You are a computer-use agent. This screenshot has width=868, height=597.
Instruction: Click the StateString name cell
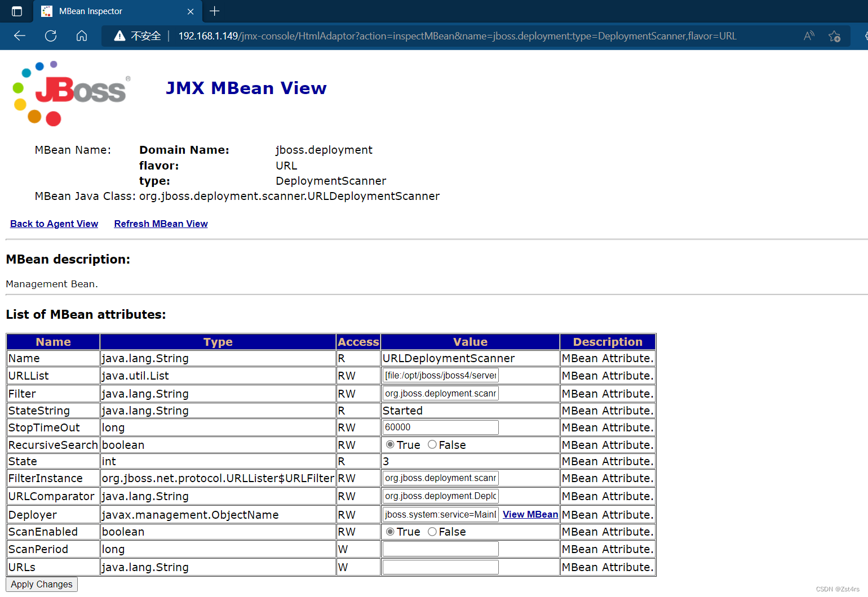click(54, 411)
